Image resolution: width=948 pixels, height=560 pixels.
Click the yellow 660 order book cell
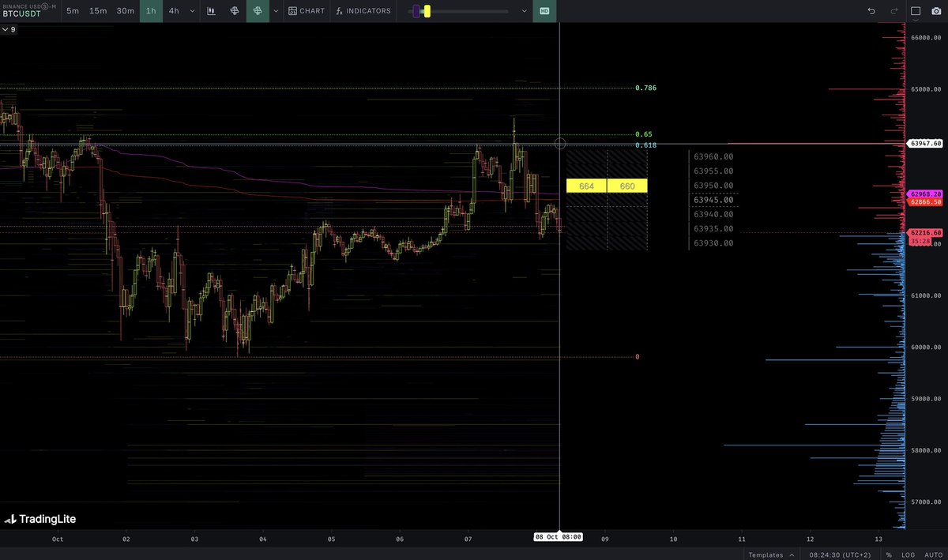tap(627, 186)
